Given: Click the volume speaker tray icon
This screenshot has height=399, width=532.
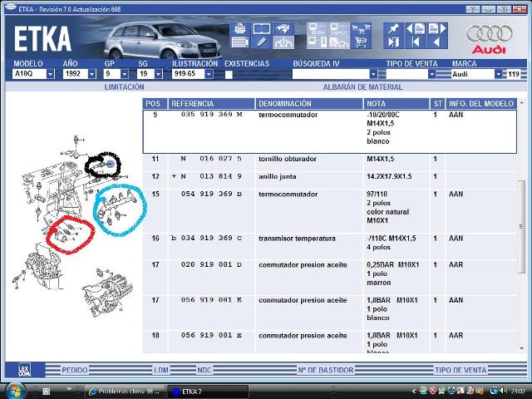Looking at the screenshot, I should click(504, 392).
